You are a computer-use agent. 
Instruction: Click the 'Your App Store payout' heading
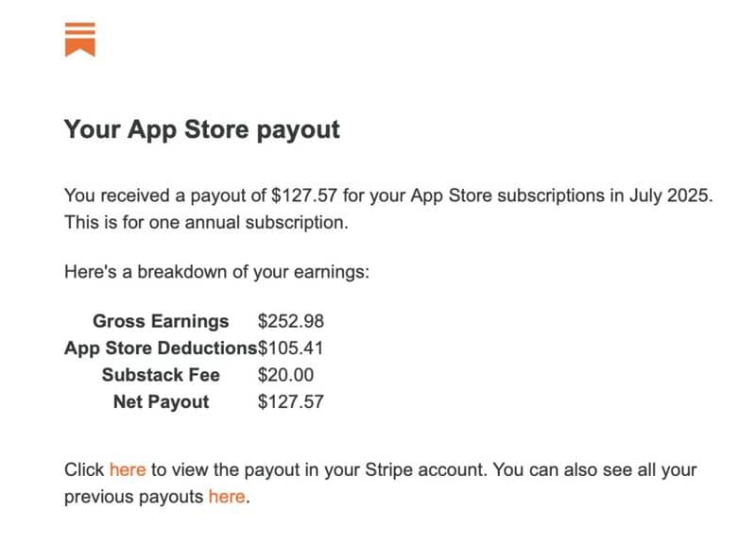(x=201, y=129)
